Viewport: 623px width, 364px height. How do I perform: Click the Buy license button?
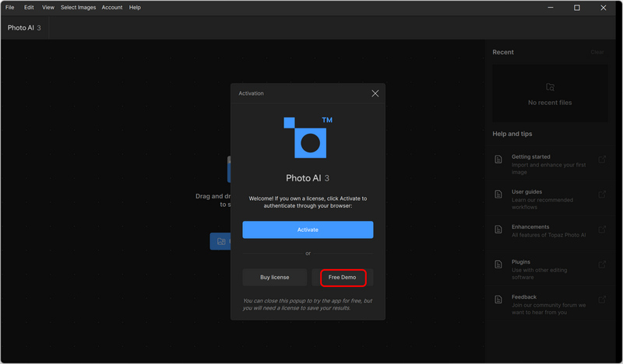[275, 277]
